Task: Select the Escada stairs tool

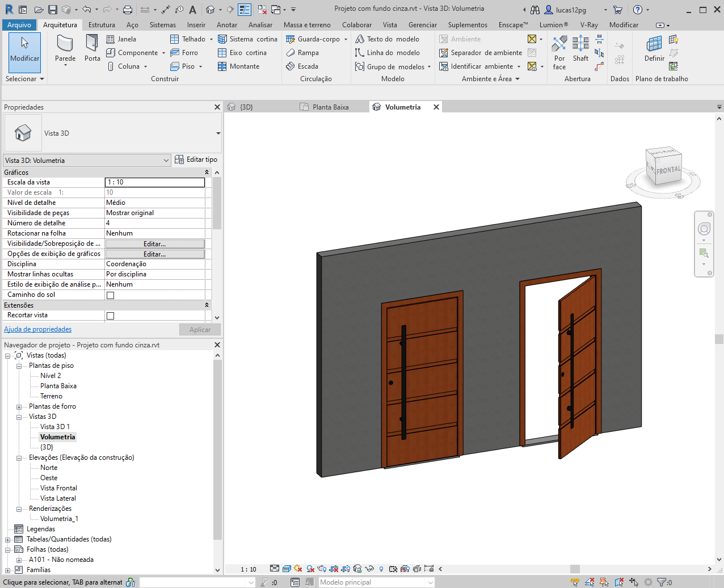Action: 302,66
